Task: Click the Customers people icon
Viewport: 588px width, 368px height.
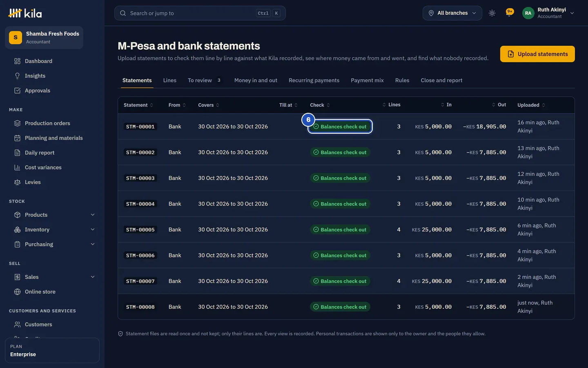Action: click(x=17, y=324)
